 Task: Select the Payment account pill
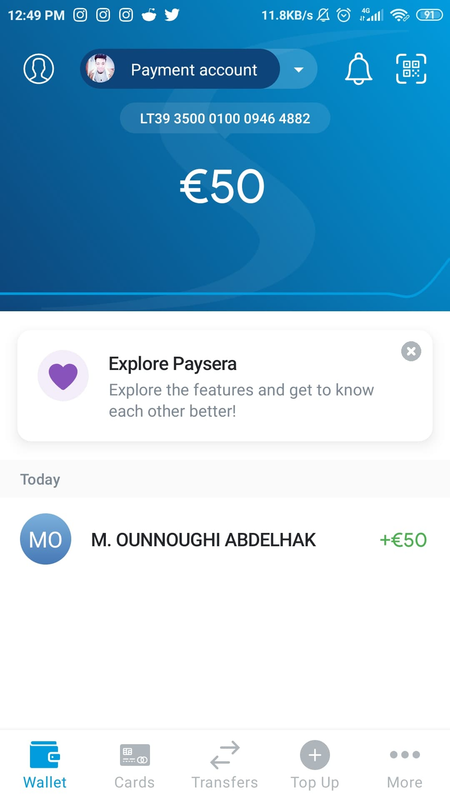[x=181, y=69]
